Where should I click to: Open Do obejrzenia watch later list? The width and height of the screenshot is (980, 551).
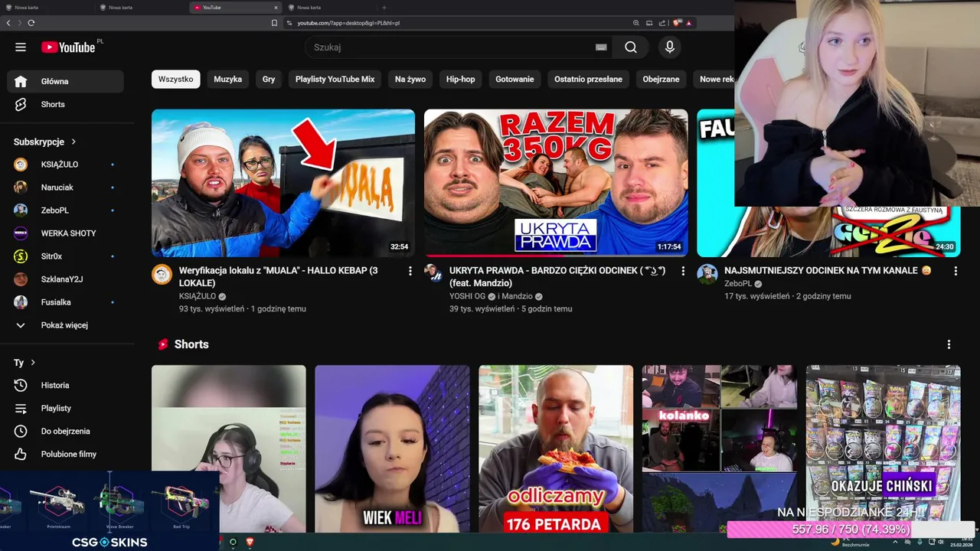[x=65, y=431]
